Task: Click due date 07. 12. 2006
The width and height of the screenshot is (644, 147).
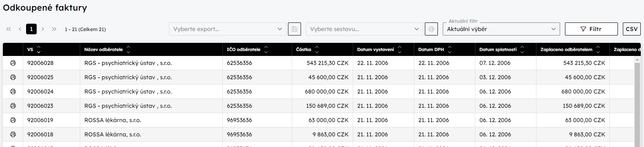Action: (x=495, y=63)
